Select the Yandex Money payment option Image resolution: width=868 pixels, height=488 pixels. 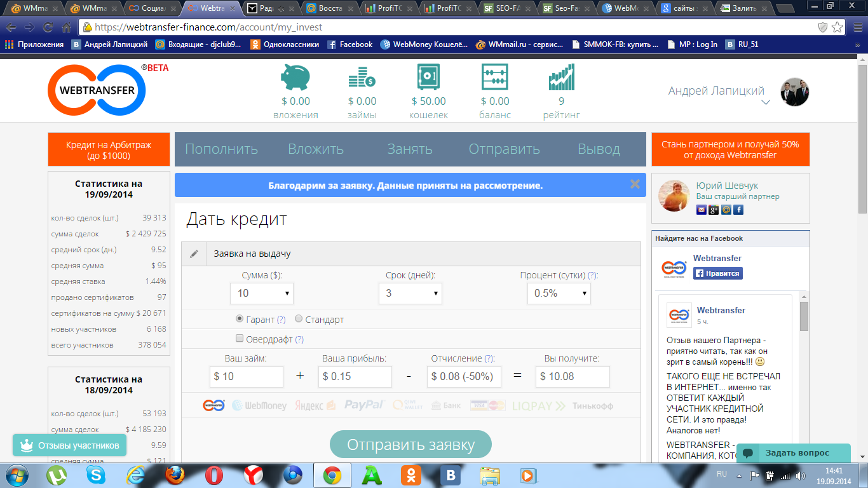pos(315,405)
